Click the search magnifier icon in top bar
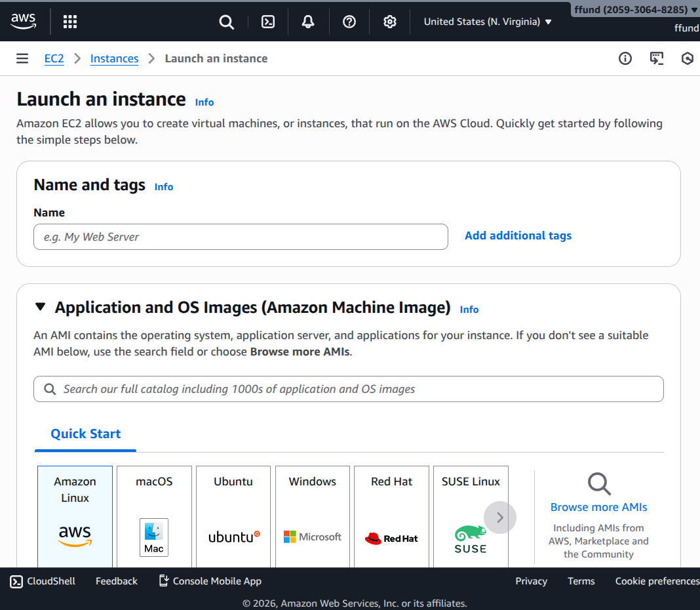 [226, 22]
